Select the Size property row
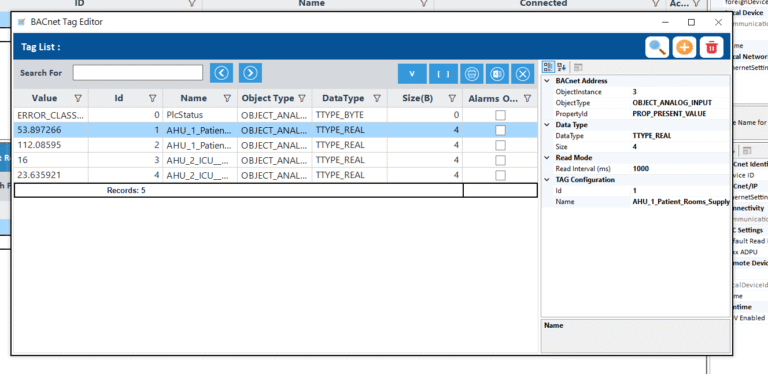This screenshot has height=374, width=768. click(636, 146)
